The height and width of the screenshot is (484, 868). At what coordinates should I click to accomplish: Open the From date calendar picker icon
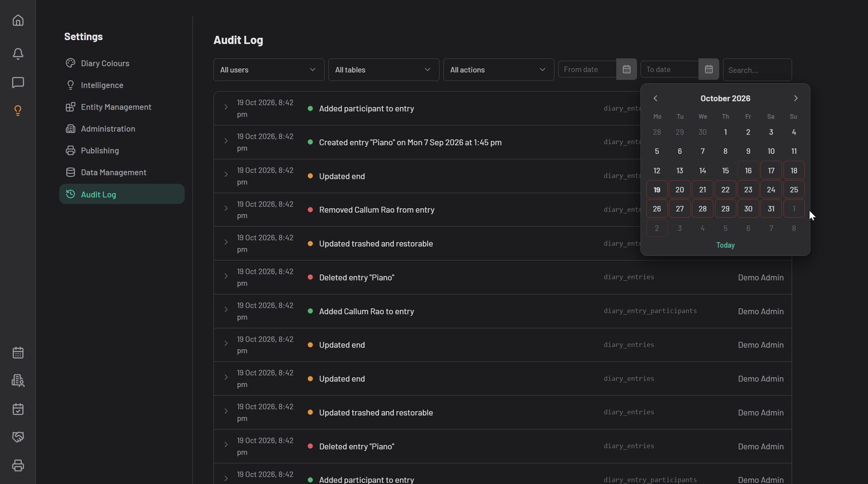[x=626, y=69]
